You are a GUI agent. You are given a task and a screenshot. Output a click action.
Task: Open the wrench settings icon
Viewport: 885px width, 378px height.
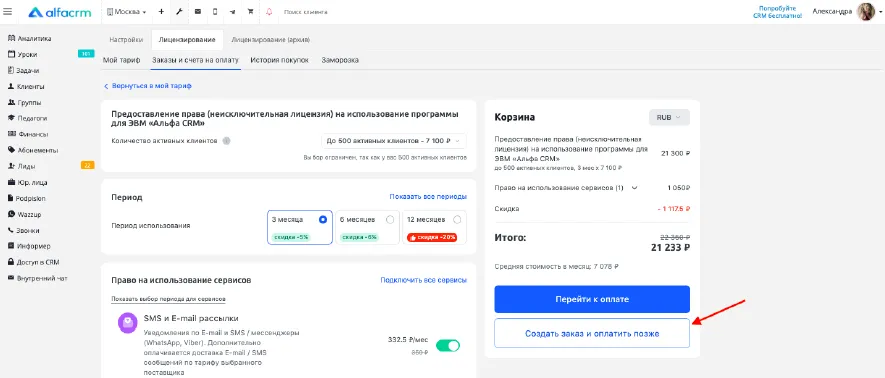(x=179, y=12)
